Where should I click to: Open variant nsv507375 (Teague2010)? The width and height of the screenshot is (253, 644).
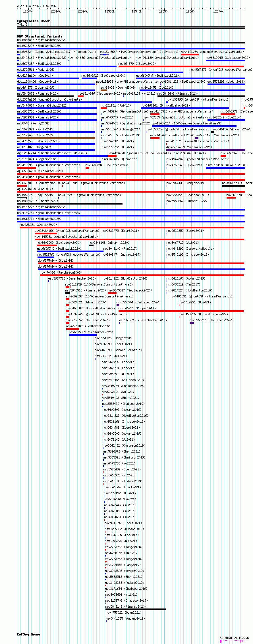point(36,195)
